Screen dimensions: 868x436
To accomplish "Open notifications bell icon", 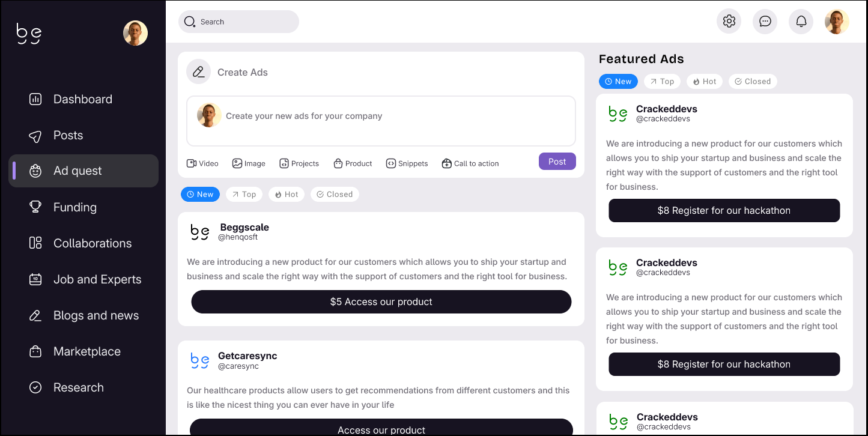I will point(801,22).
